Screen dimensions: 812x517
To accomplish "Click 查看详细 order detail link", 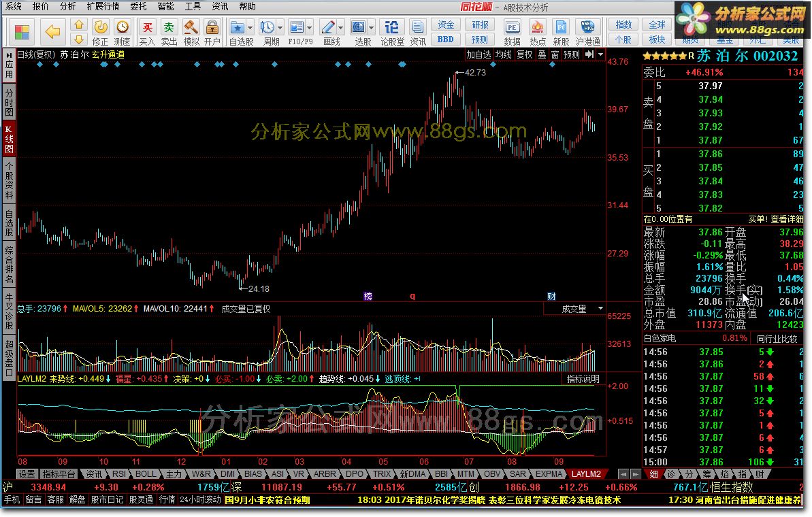I will click(x=787, y=219).
